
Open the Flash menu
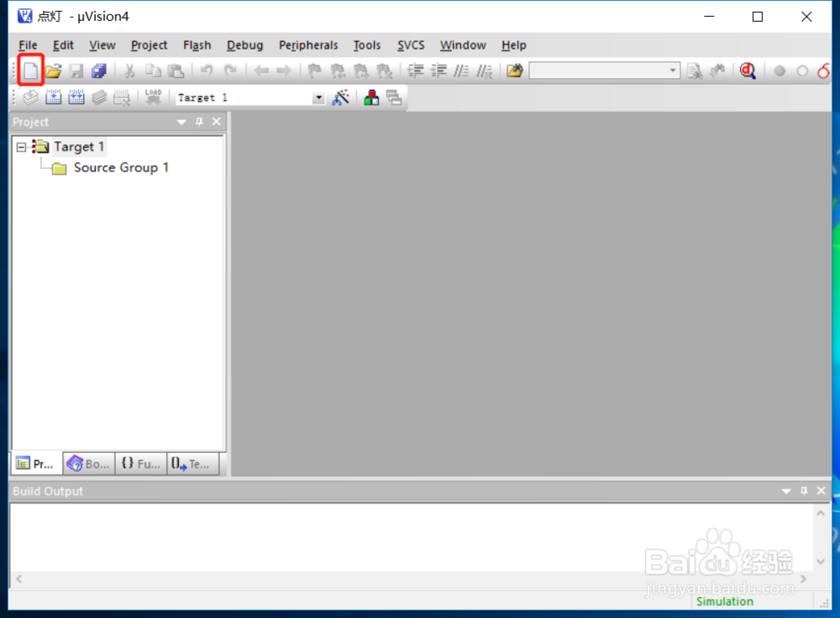pos(197,45)
